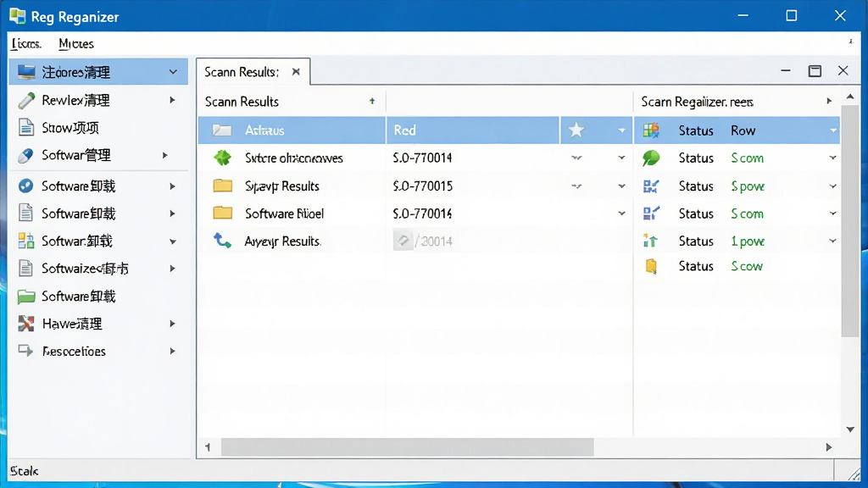Click the arrow icon beside Resocetioes

tap(25, 350)
